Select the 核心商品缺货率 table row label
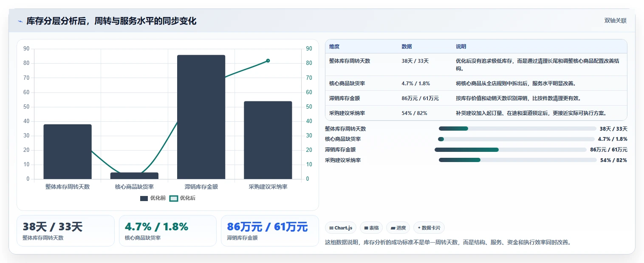This screenshot has width=644, height=263. click(347, 84)
